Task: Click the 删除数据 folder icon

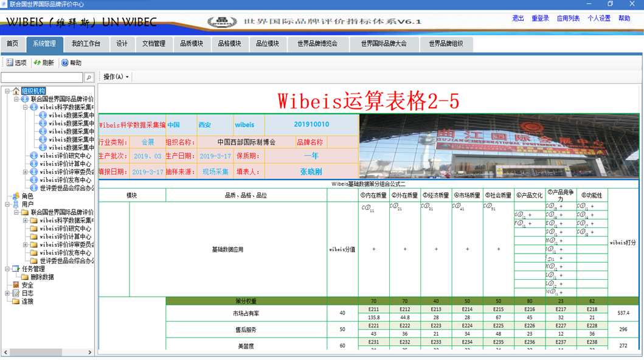Action: [x=25, y=277]
